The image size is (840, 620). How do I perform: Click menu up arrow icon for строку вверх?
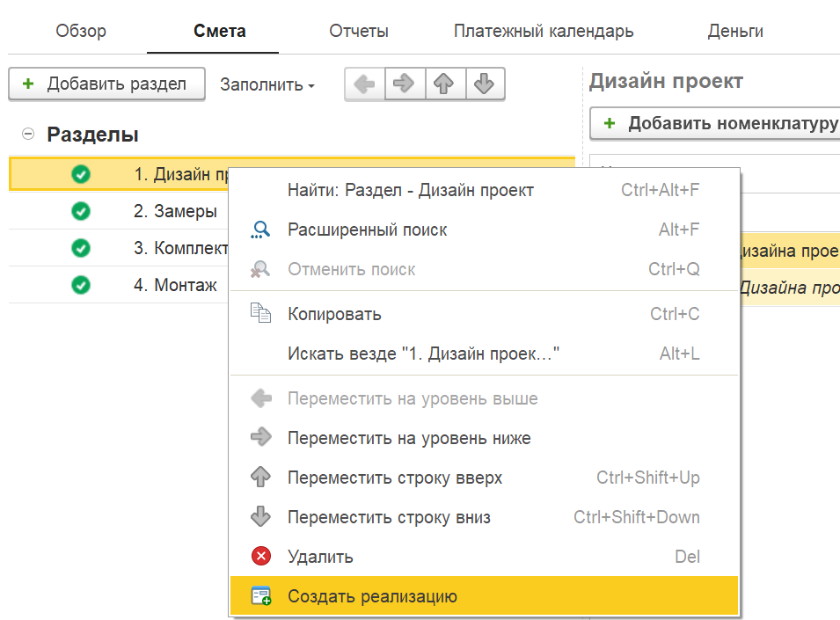(261, 477)
